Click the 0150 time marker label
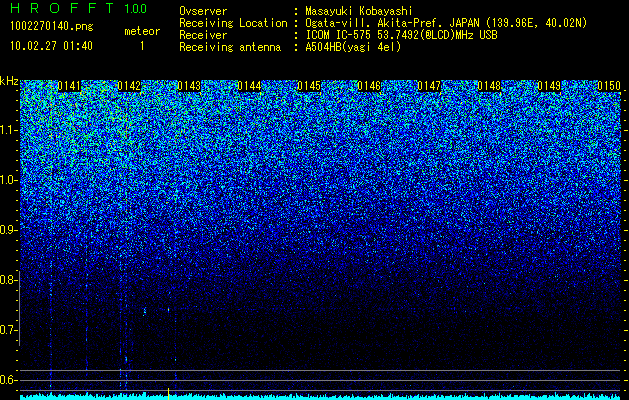The width and height of the screenshot is (629, 400). click(609, 86)
